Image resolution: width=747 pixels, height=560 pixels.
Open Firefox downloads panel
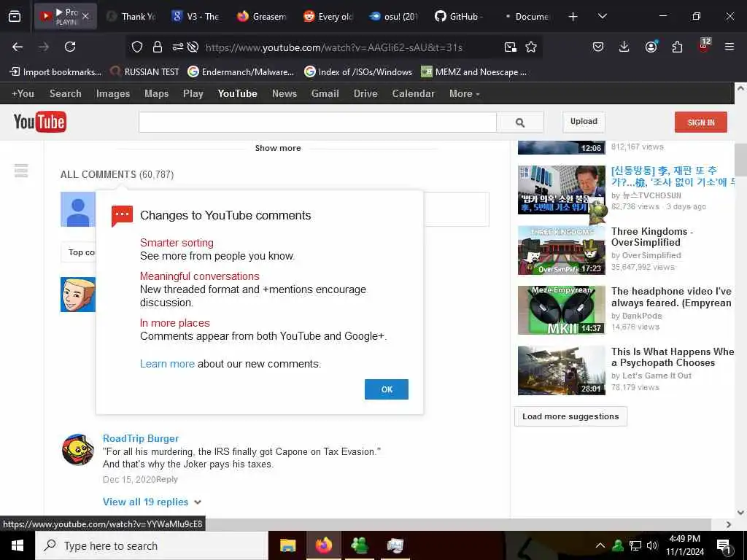point(624,47)
